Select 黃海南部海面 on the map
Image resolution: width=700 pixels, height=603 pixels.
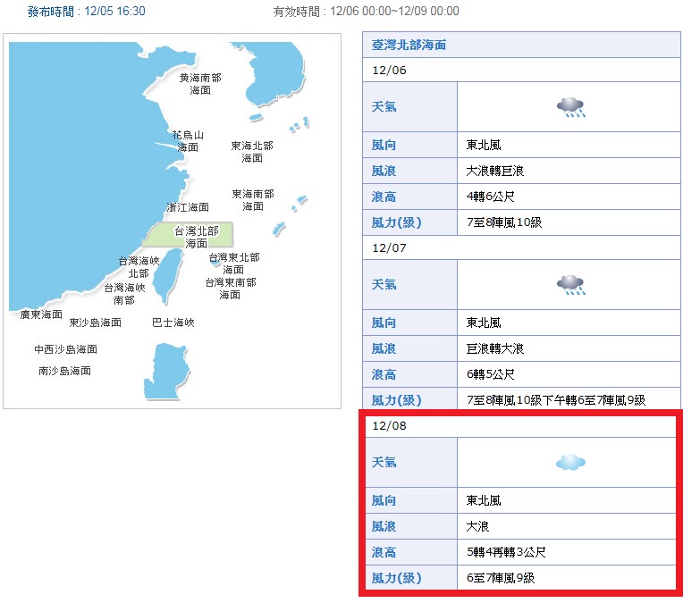[199, 84]
